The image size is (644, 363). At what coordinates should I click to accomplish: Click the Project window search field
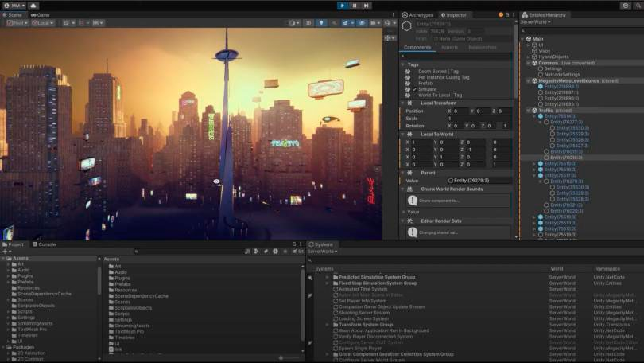point(188,252)
